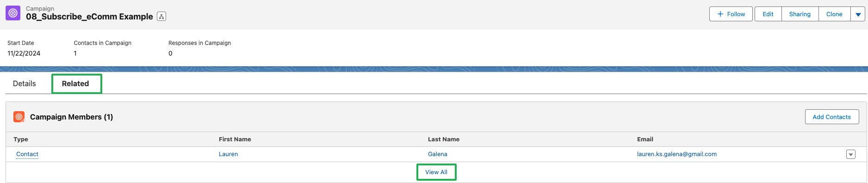Click the orange Campaign Members icon

[x=19, y=117]
